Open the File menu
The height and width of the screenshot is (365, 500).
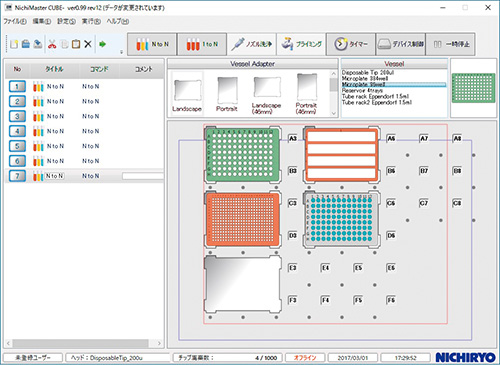pyautogui.click(x=15, y=21)
